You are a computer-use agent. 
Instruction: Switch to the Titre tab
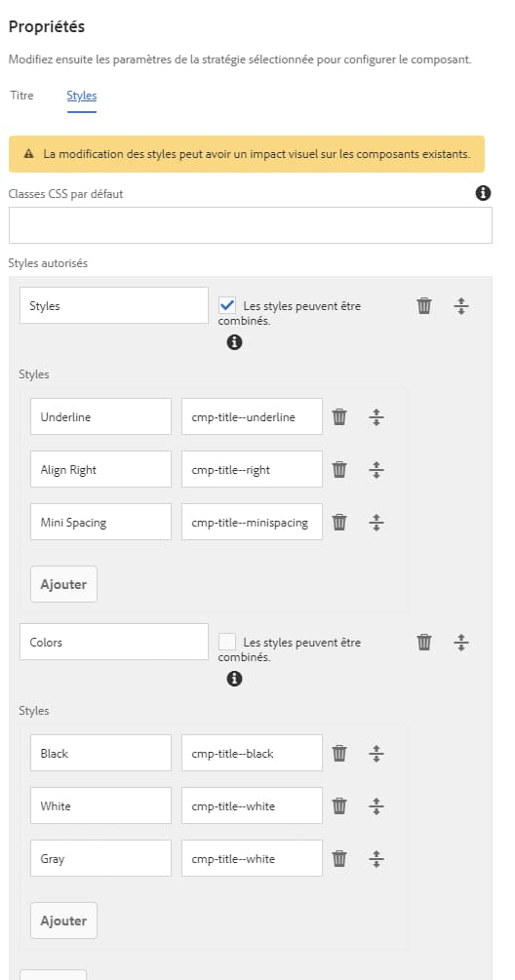pyautogui.click(x=21, y=96)
